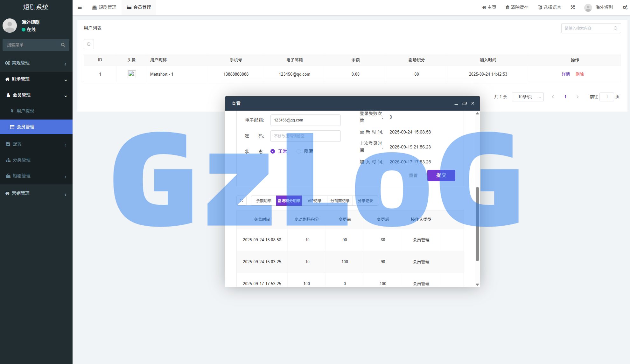This screenshot has height=364, width=630.
Task: Click the dialog vertical scrollbar thumb
Action: (477, 224)
